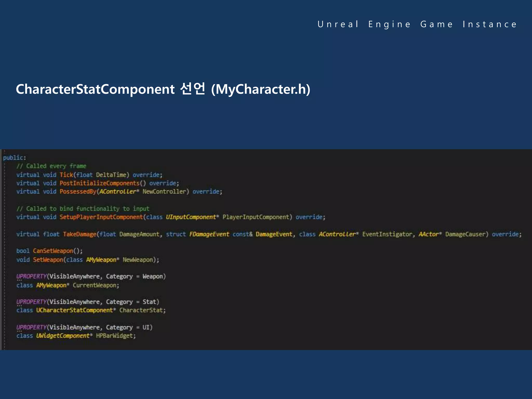Click the UWidgetComponent type name
Viewport: 532px width, 399px height.
coord(63,335)
